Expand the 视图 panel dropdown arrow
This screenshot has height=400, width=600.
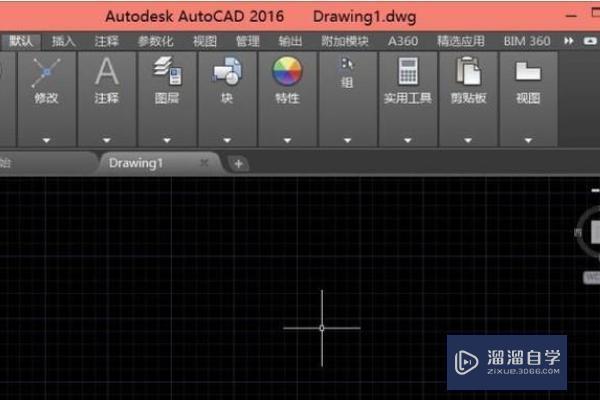[x=528, y=140]
